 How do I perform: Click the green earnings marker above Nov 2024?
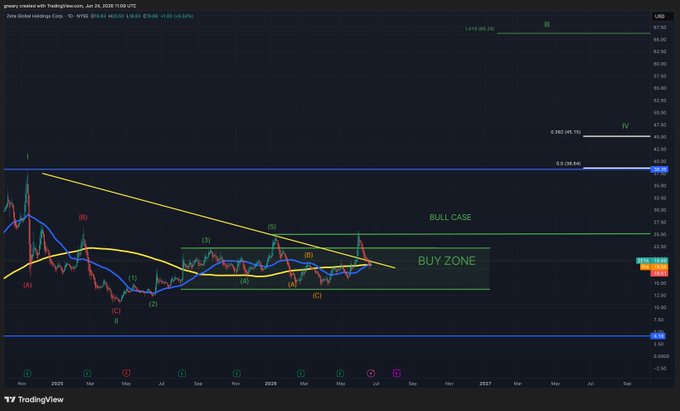pyautogui.click(x=27, y=373)
